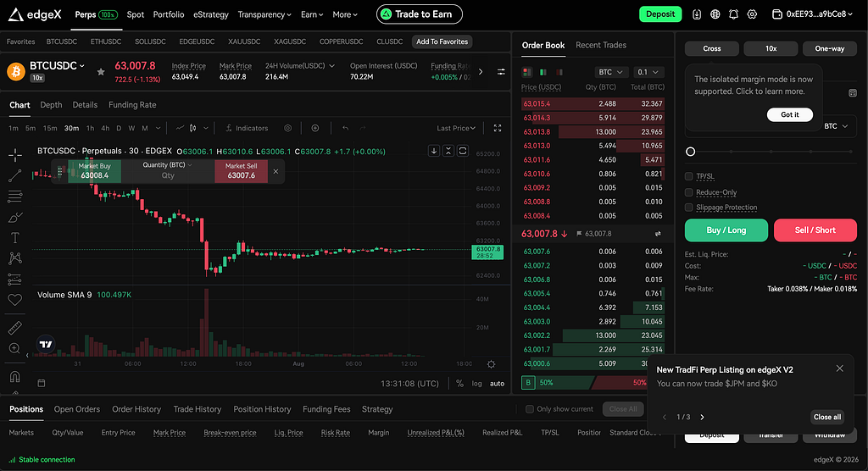
Task: Switch to the Open Orders tab
Action: coord(77,409)
